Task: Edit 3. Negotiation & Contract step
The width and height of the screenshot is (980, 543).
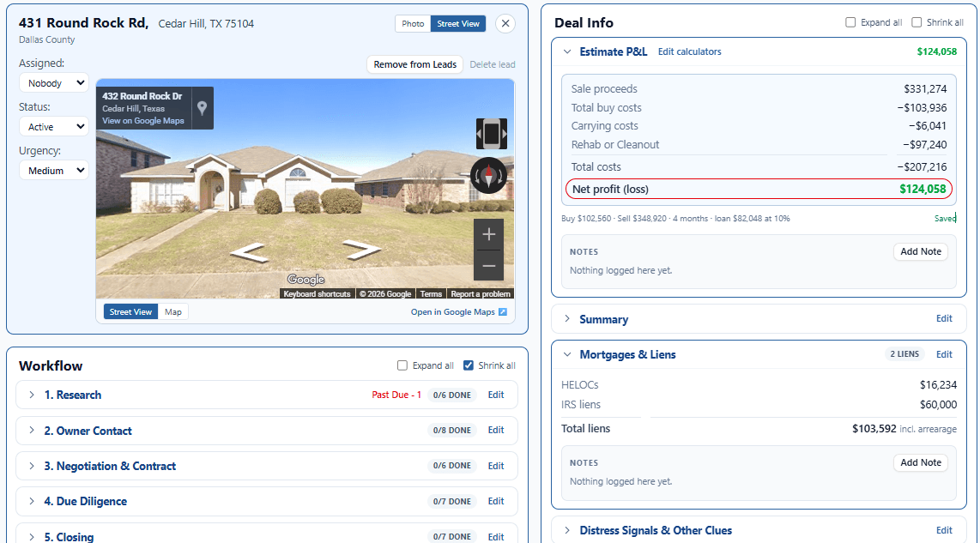Action: coord(496,466)
